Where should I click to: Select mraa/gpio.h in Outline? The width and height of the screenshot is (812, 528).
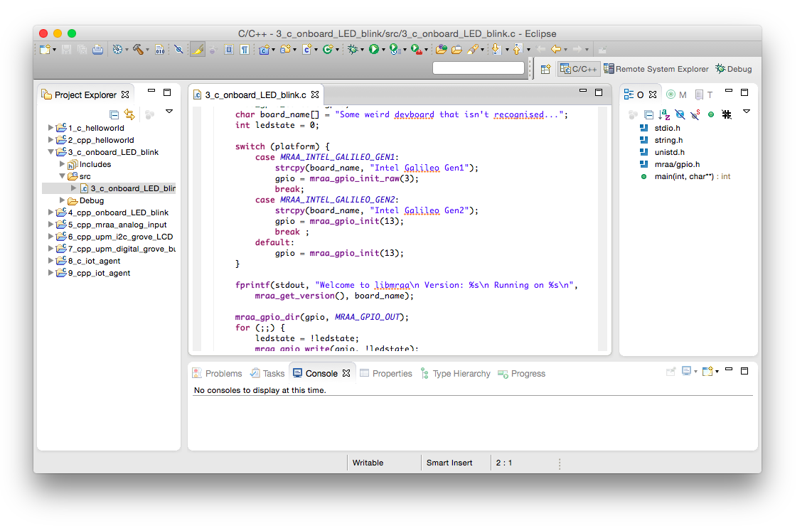(670, 165)
